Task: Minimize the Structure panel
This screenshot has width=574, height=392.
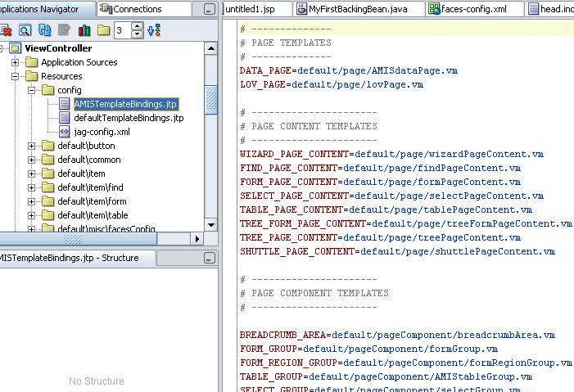Action: pos(210,259)
